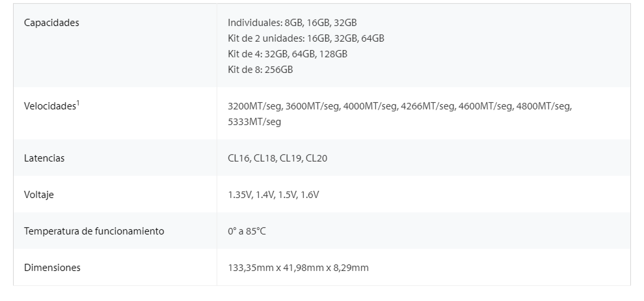Click the Kit de 4 capacities line
The height and width of the screenshot is (301, 644).
coord(288,54)
